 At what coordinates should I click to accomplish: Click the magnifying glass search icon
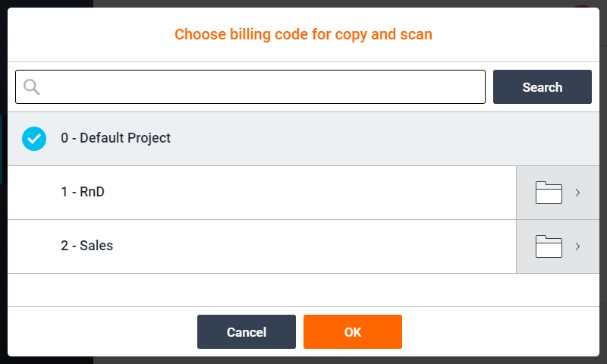pos(31,86)
